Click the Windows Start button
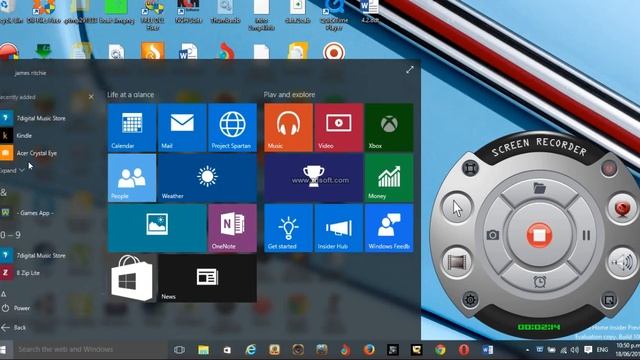This screenshot has height=360, width=640. point(3,350)
